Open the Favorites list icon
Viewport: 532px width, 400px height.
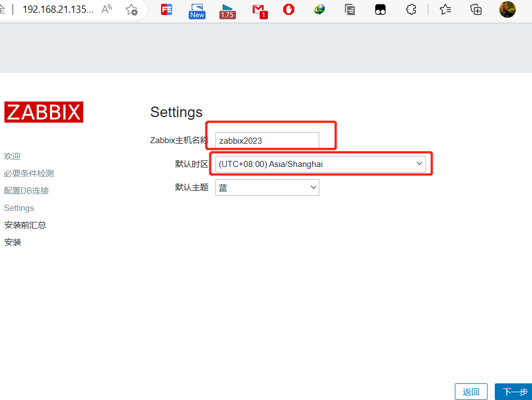(445, 9)
